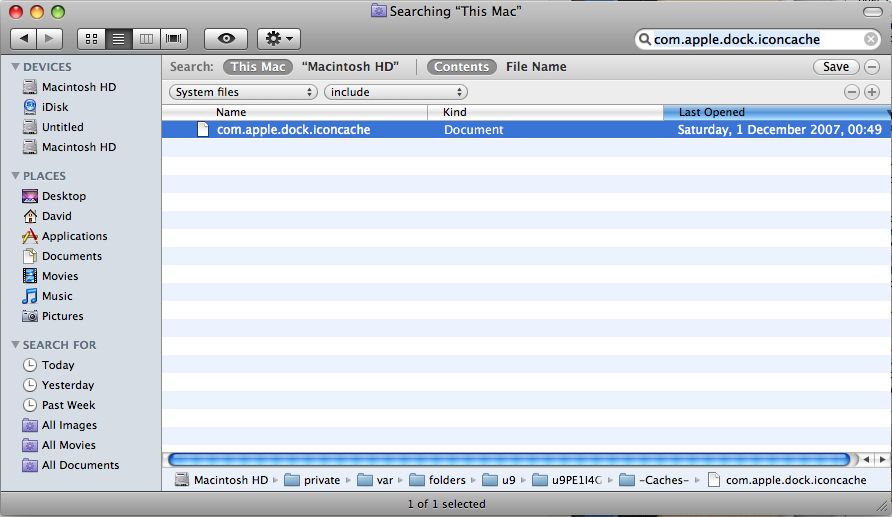Open the Action gear menu
This screenshot has width=892, height=517.
(279, 39)
